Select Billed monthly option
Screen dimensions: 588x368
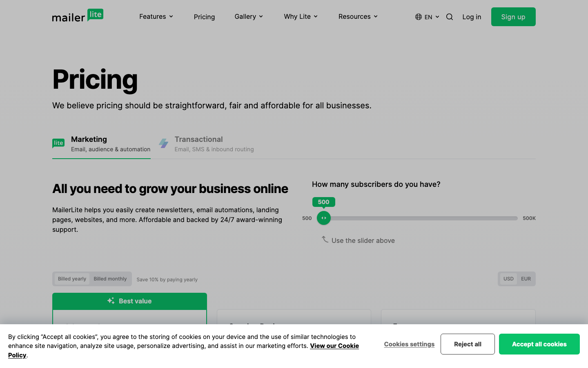[110, 279]
